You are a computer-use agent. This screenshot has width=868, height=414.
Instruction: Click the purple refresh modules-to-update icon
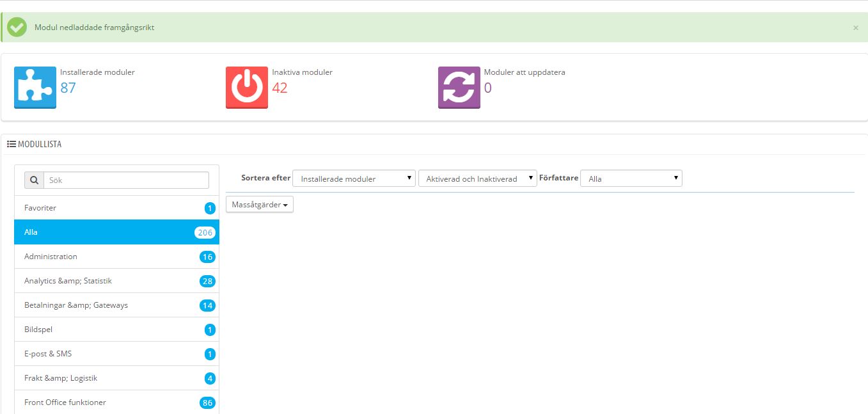[x=459, y=88]
